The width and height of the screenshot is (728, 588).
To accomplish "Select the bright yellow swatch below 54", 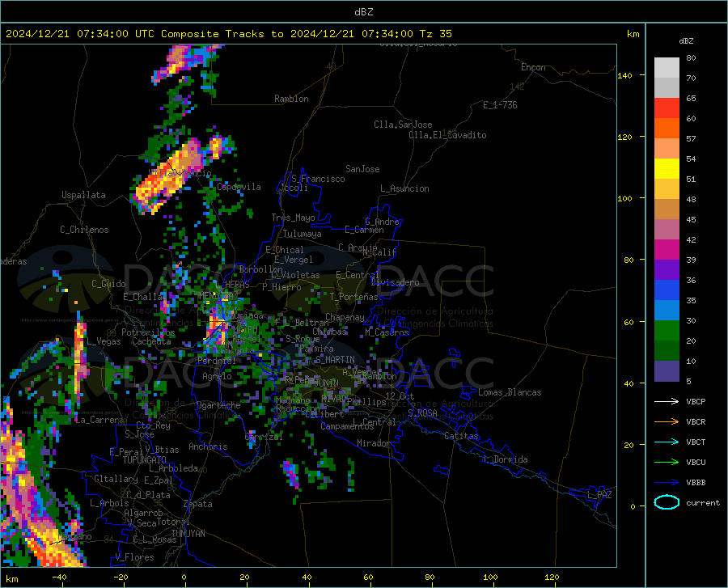I will (667, 169).
